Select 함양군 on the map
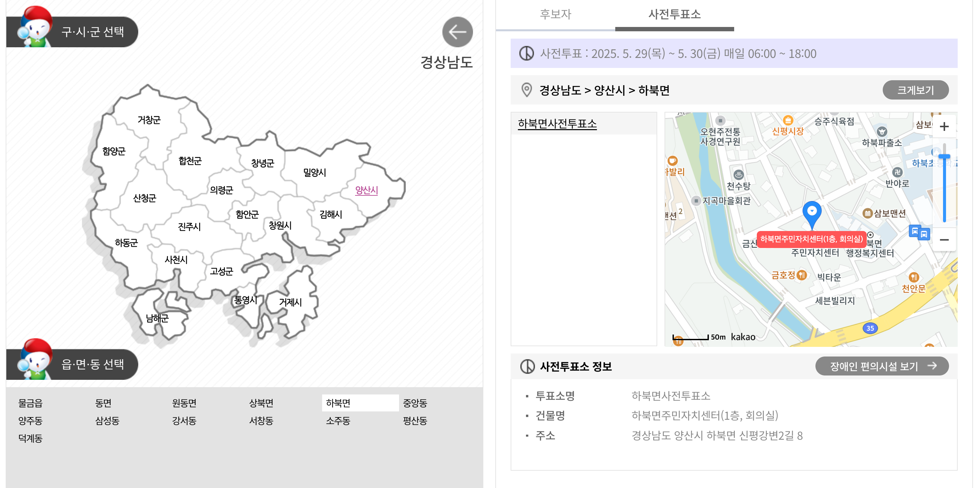This screenshot has height=488, width=980. point(114,151)
